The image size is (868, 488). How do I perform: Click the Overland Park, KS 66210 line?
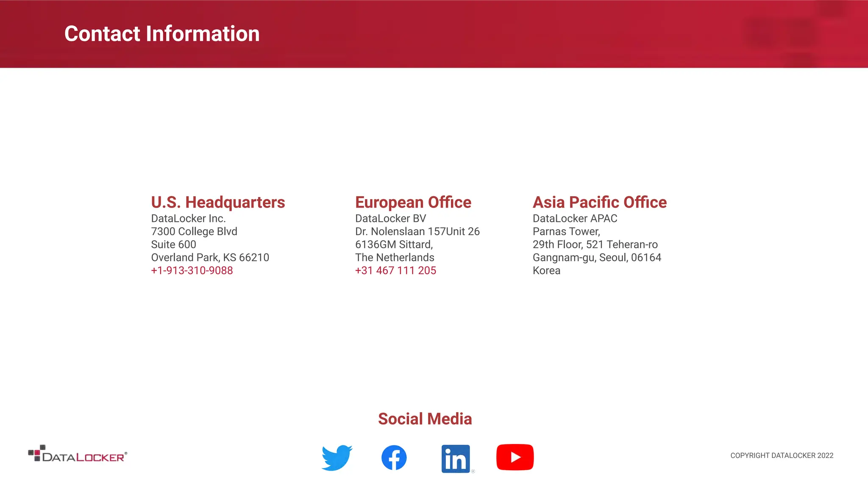pos(210,258)
